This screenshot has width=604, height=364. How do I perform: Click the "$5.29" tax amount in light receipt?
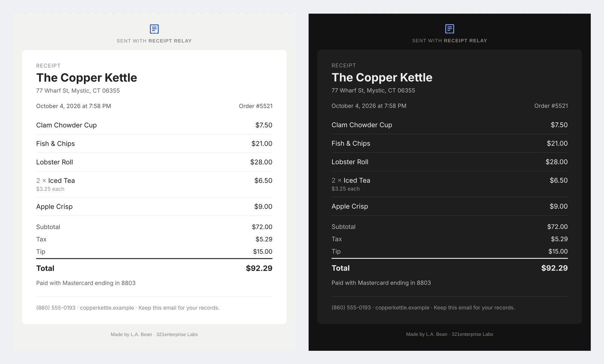pyautogui.click(x=264, y=239)
